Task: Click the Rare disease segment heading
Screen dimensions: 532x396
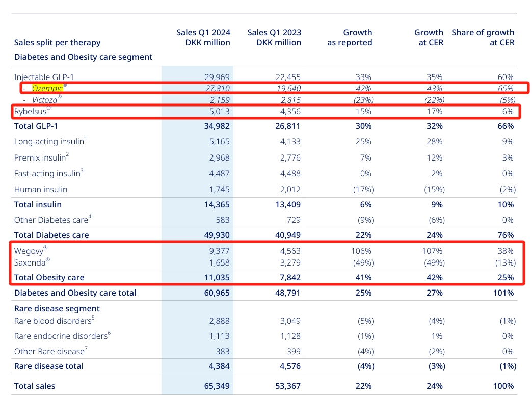Action: click(x=57, y=308)
